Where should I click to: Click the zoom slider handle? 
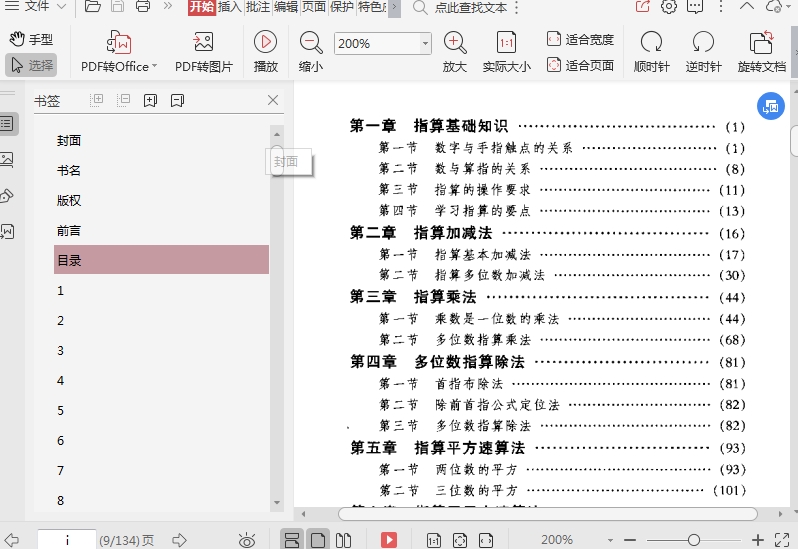(x=694, y=540)
